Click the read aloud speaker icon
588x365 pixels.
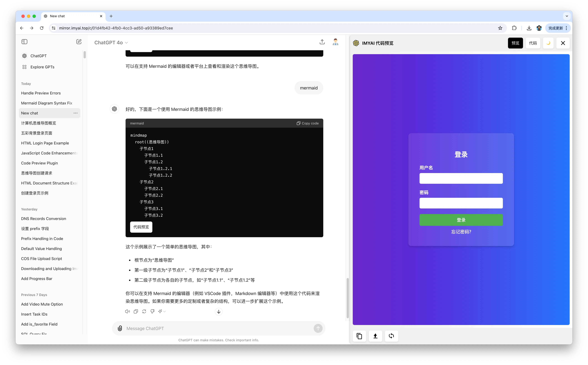tap(127, 311)
